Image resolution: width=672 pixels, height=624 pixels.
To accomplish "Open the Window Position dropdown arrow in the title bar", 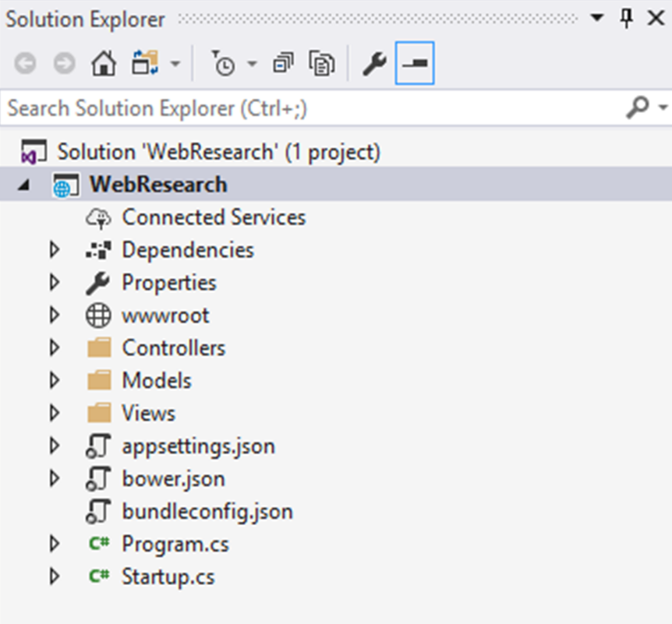I will (597, 18).
